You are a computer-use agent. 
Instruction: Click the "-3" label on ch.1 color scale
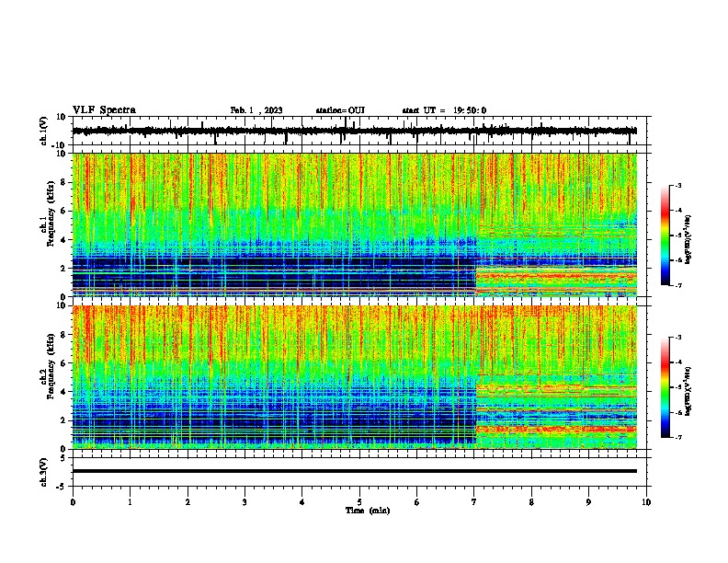click(677, 185)
